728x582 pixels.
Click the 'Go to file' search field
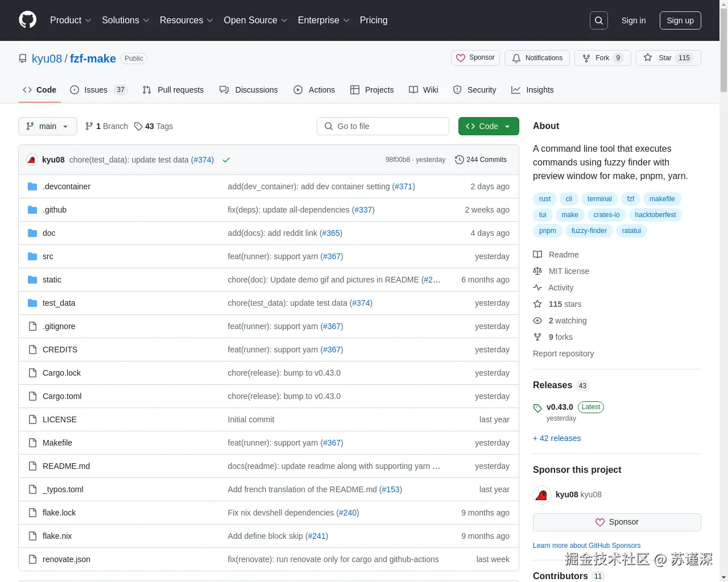click(383, 126)
